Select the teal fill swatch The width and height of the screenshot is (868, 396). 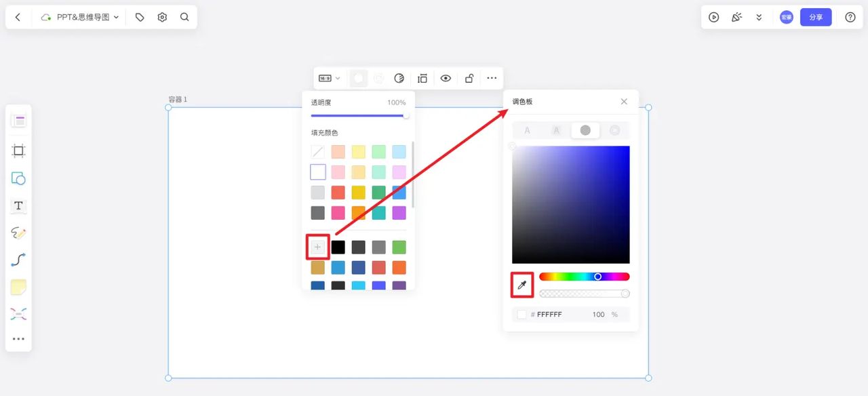click(x=378, y=213)
